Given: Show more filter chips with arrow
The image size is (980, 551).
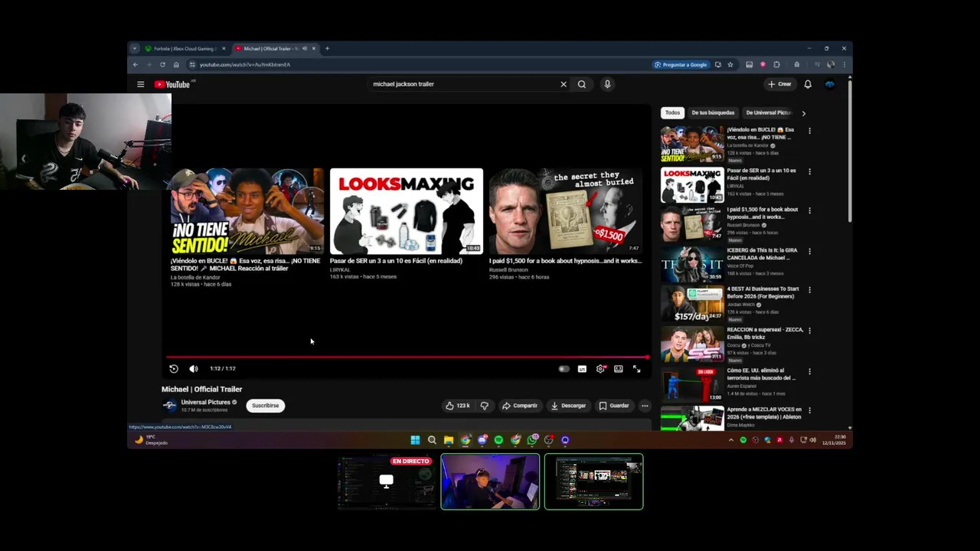Looking at the screenshot, I should 803,113.
